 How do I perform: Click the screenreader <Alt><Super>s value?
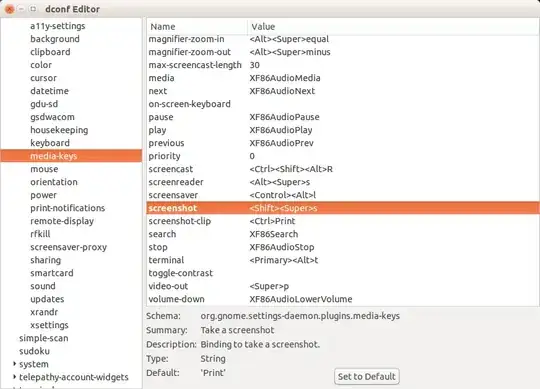[280, 182]
